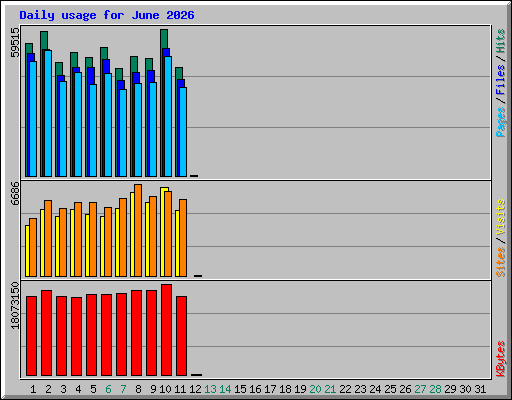Click day 3 on the axis
512x400 pixels.
click(63, 389)
